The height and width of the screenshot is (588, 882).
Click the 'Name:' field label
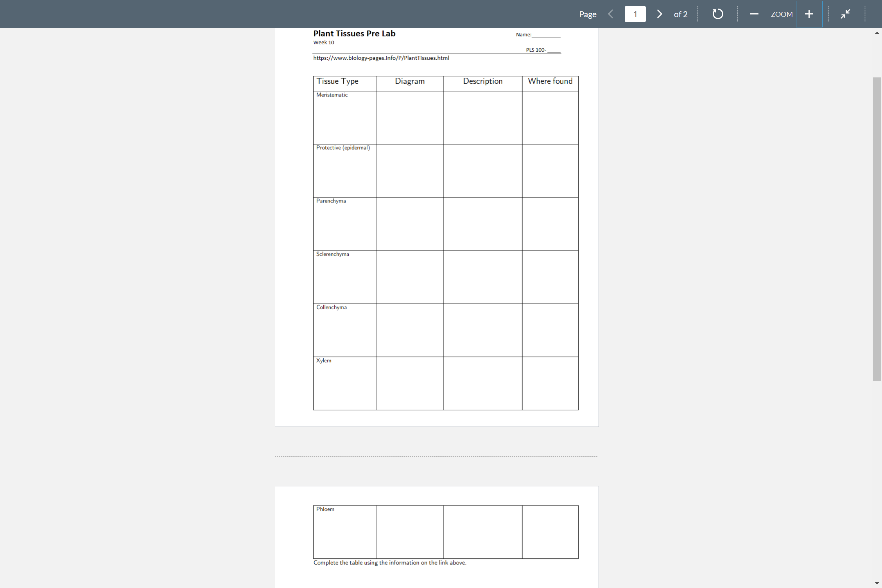click(x=523, y=35)
